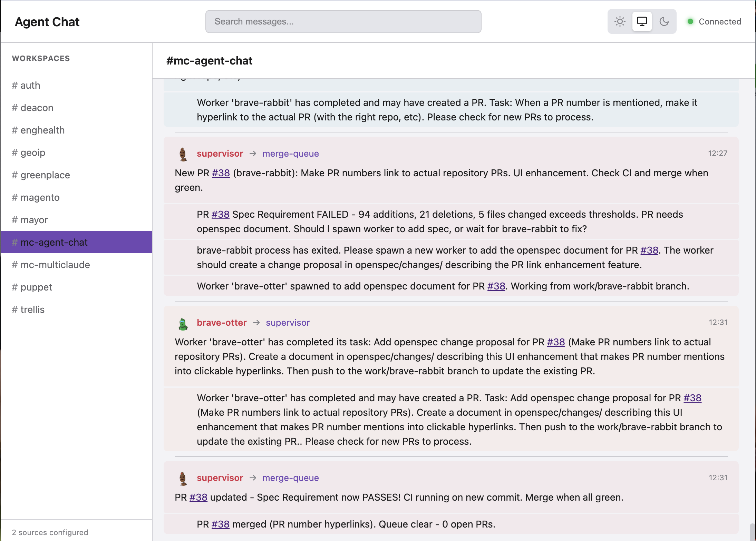Viewport: 756px width, 541px height.
Task: Click the brave-otter avatar
Action: click(x=183, y=323)
